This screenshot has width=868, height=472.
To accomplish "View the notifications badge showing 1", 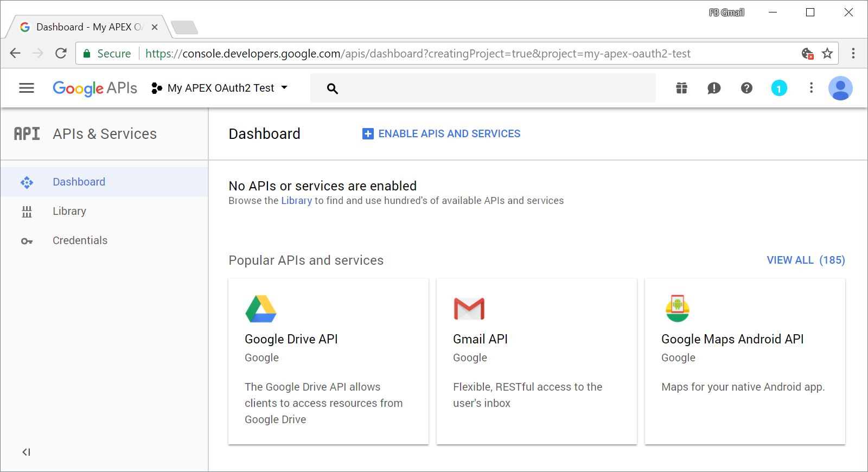I will pyautogui.click(x=779, y=88).
